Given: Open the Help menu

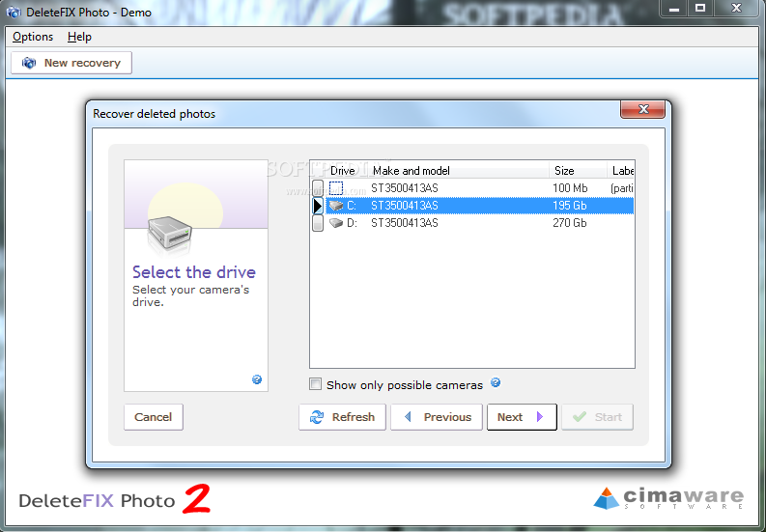Looking at the screenshot, I should pos(79,37).
